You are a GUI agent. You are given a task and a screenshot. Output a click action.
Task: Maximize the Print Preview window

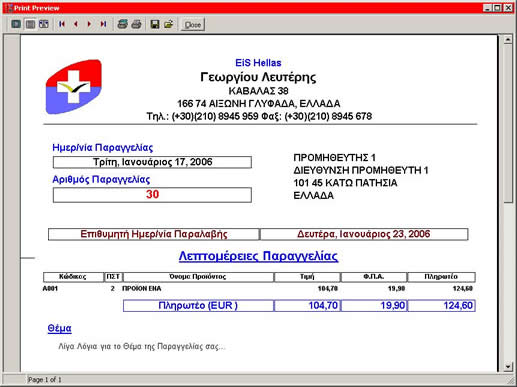pyautogui.click(x=497, y=8)
